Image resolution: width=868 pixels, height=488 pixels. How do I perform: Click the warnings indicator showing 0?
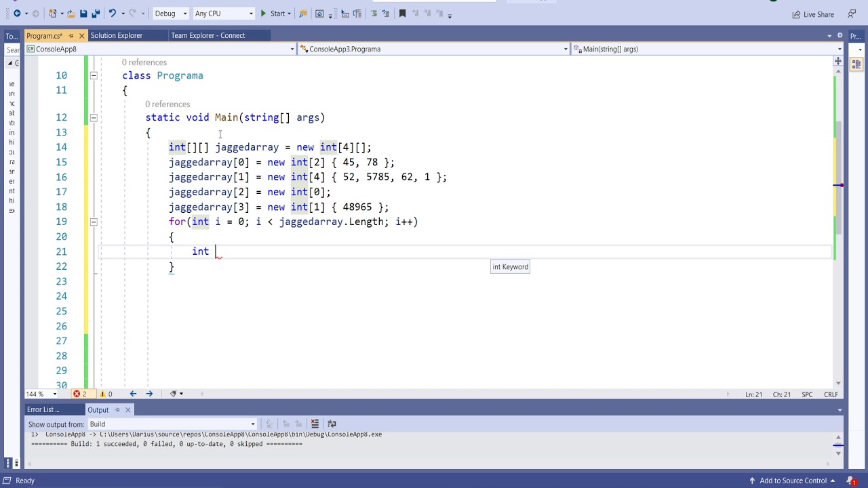[x=106, y=394]
